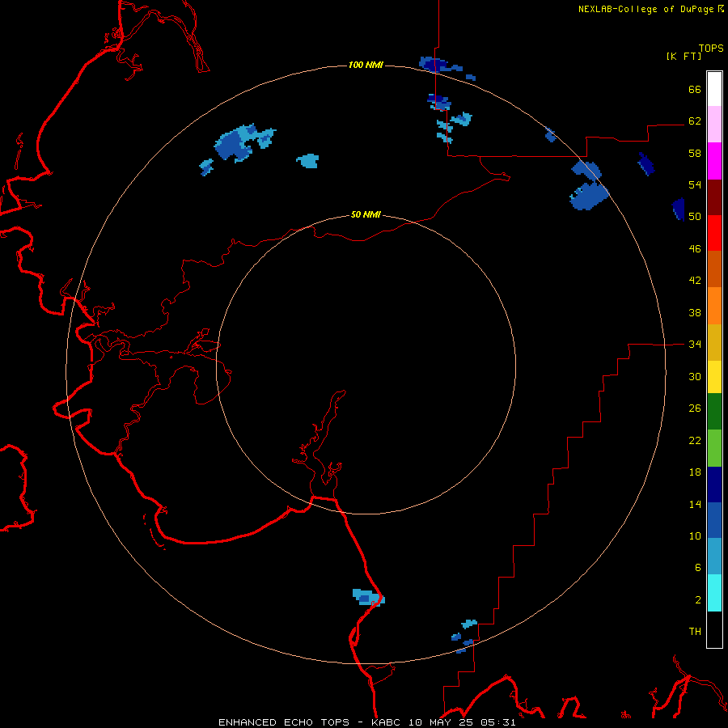Click the echo blob on the southern coastline
Viewport: 728px width, 728px height.
point(369,598)
